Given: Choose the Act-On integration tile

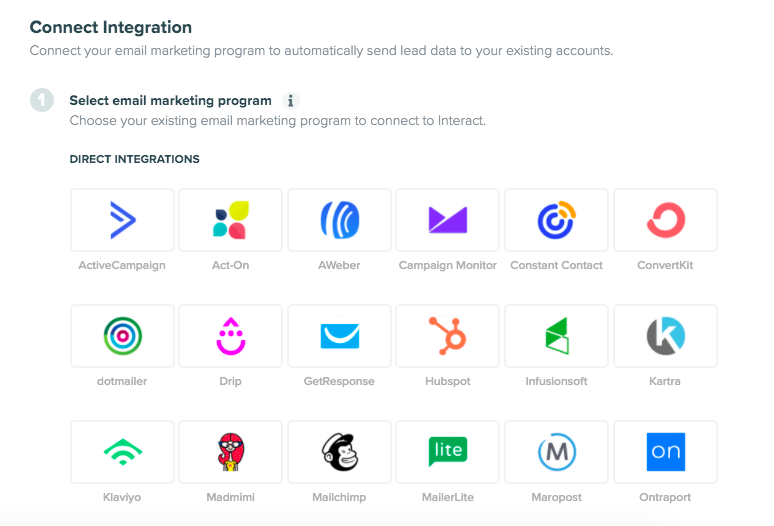Looking at the screenshot, I should (231, 220).
